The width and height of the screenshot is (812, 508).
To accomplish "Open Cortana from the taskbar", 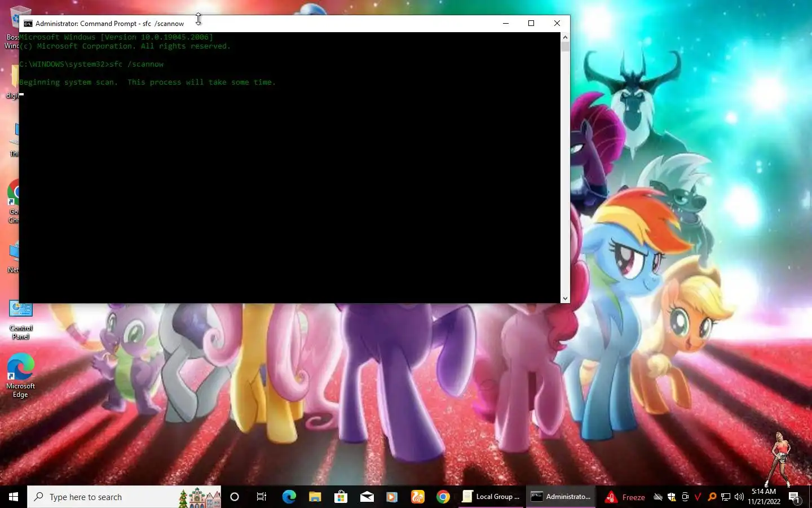I will (x=235, y=497).
